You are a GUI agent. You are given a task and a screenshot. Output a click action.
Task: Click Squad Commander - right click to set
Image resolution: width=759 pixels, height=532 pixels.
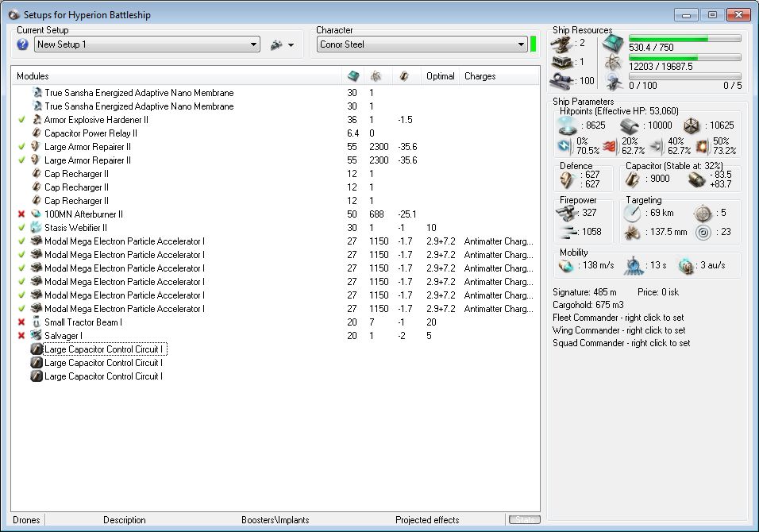point(622,343)
